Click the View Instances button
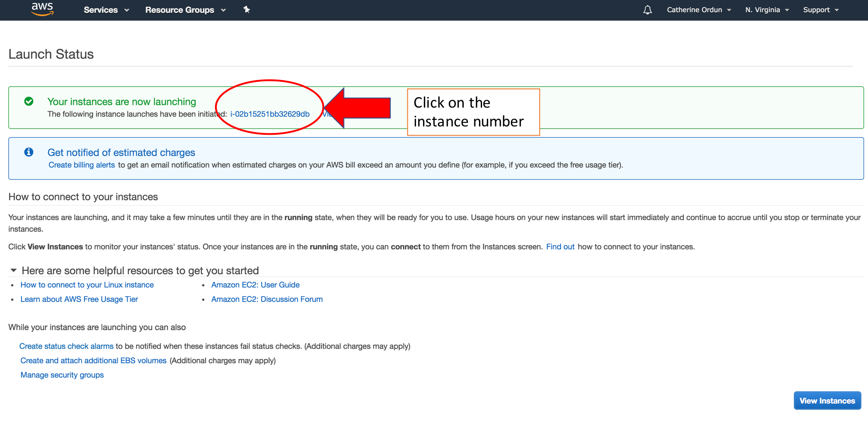The width and height of the screenshot is (868, 444). point(827,401)
